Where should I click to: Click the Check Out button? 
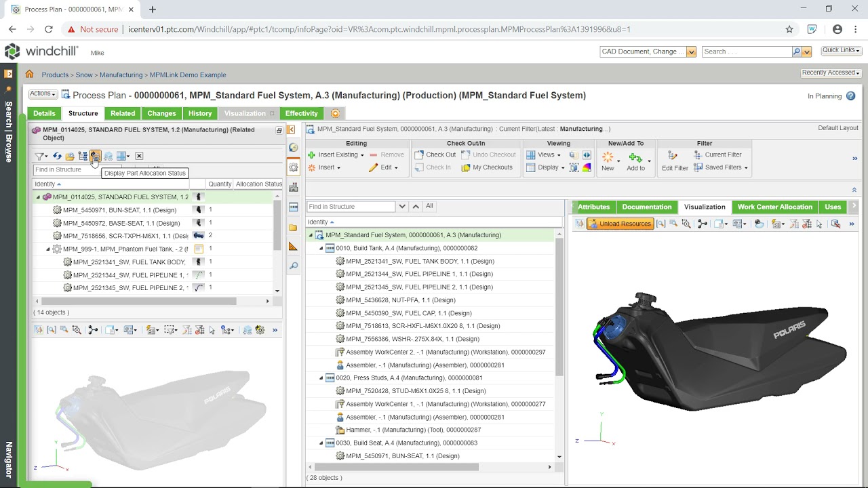tap(435, 155)
